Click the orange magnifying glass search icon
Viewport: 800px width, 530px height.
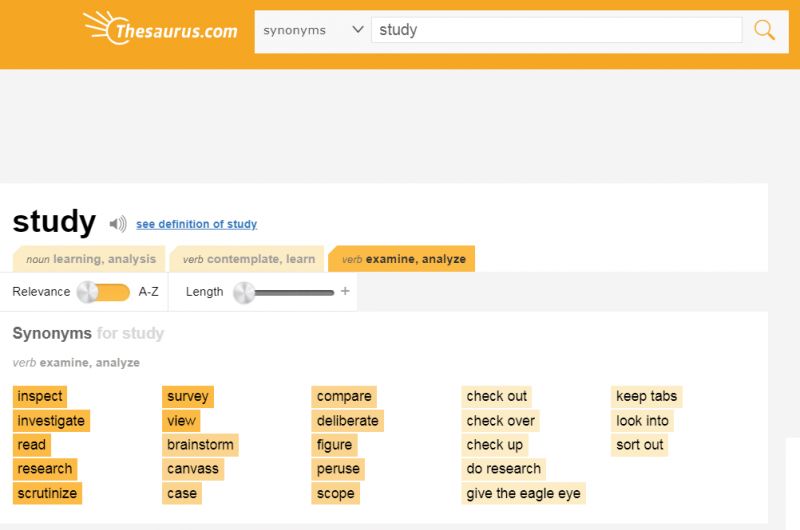764,30
